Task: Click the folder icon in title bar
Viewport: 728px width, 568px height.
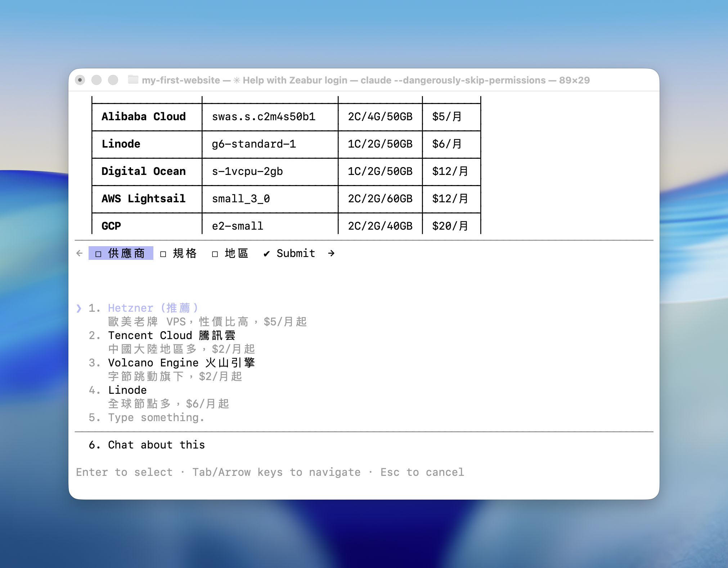Action: (133, 80)
